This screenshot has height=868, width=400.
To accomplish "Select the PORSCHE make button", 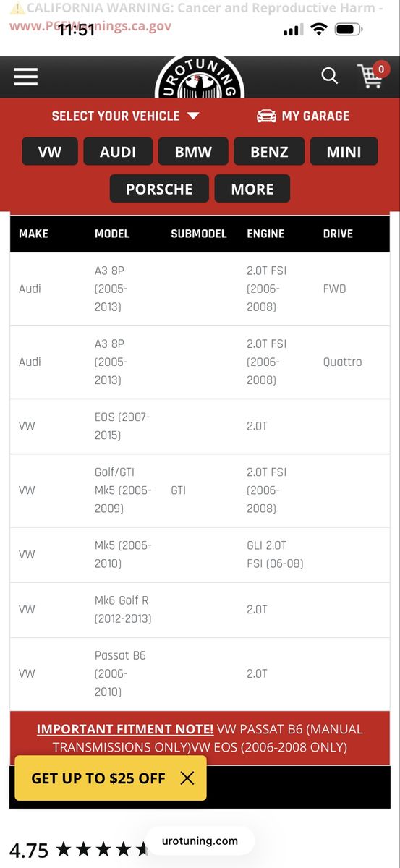I will (x=159, y=189).
